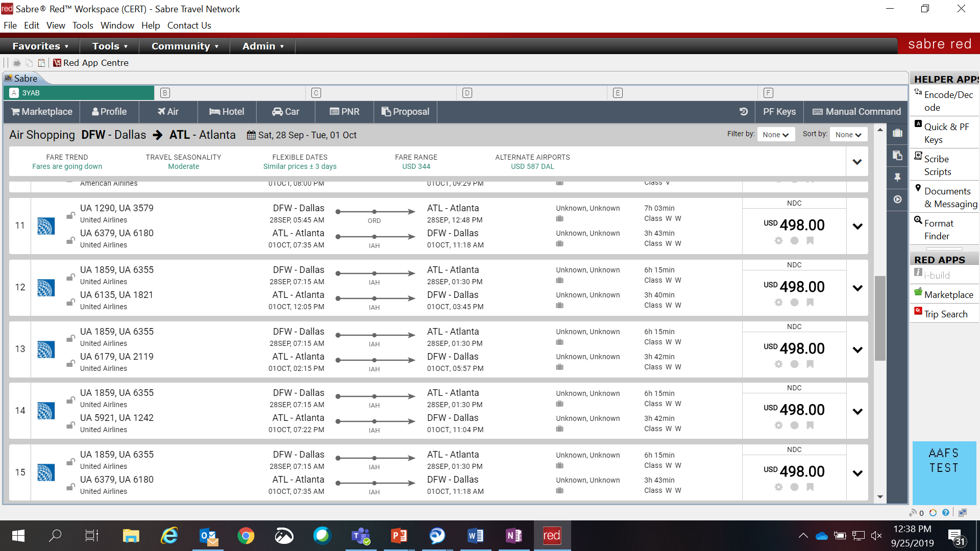Click the Manual Command button
The image size is (980, 551).
click(857, 112)
